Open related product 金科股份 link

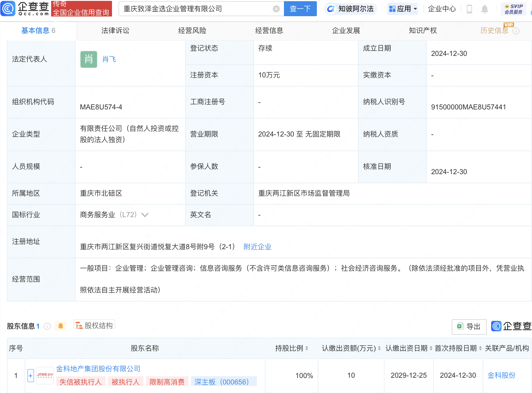tap(501, 375)
